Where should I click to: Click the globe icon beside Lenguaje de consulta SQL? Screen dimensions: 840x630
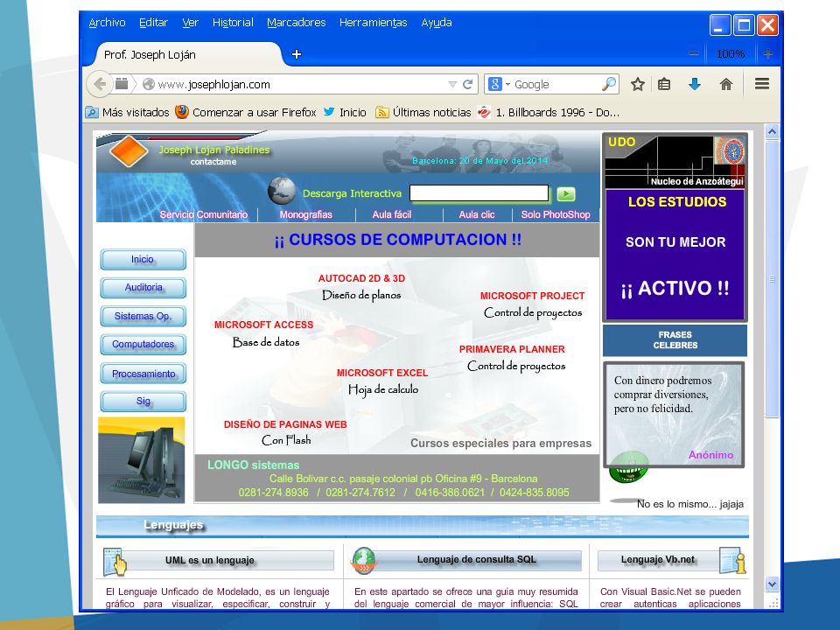(x=364, y=561)
